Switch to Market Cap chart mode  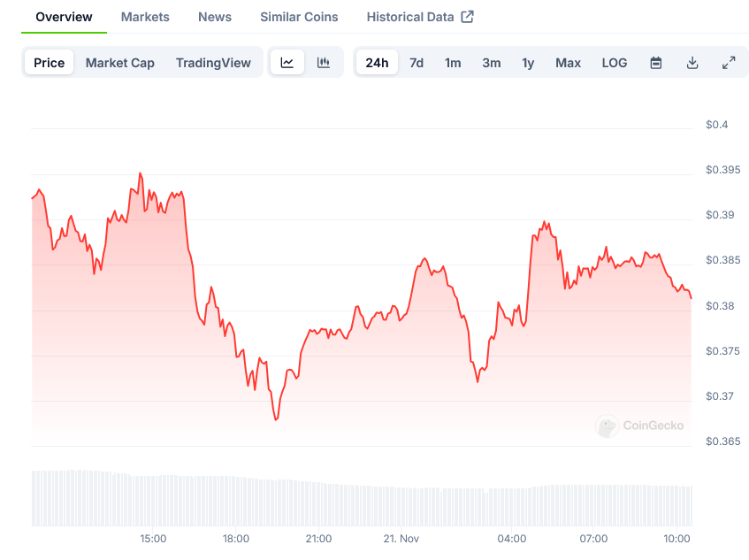pyautogui.click(x=120, y=63)
